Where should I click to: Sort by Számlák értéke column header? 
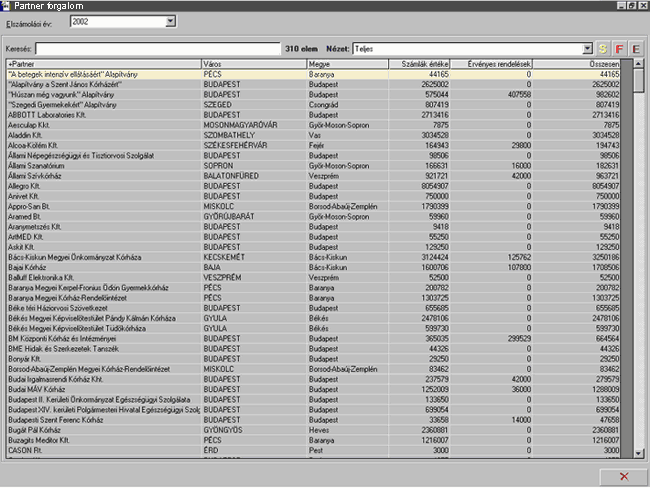coord(419,64)
